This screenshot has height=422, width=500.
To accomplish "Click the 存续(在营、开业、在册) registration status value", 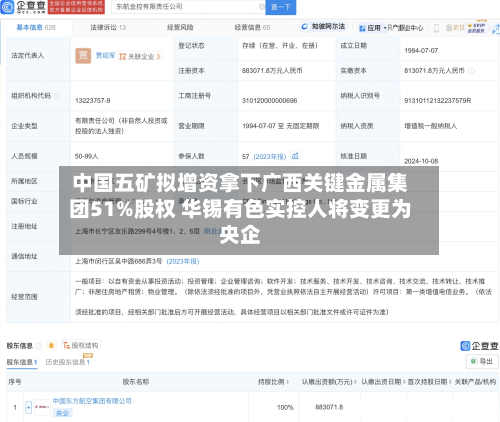I will [x=280, y=46].
